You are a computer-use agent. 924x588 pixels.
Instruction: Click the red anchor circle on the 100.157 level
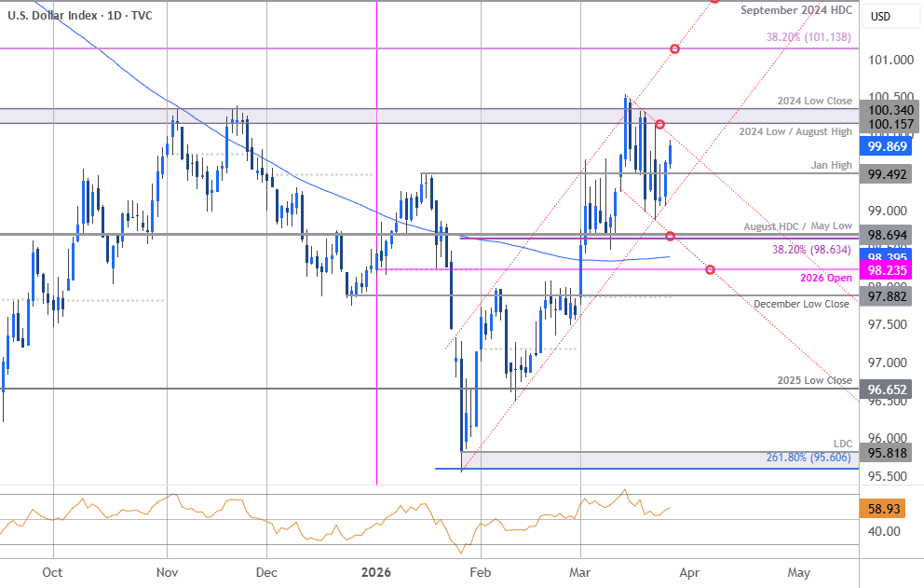660,125
